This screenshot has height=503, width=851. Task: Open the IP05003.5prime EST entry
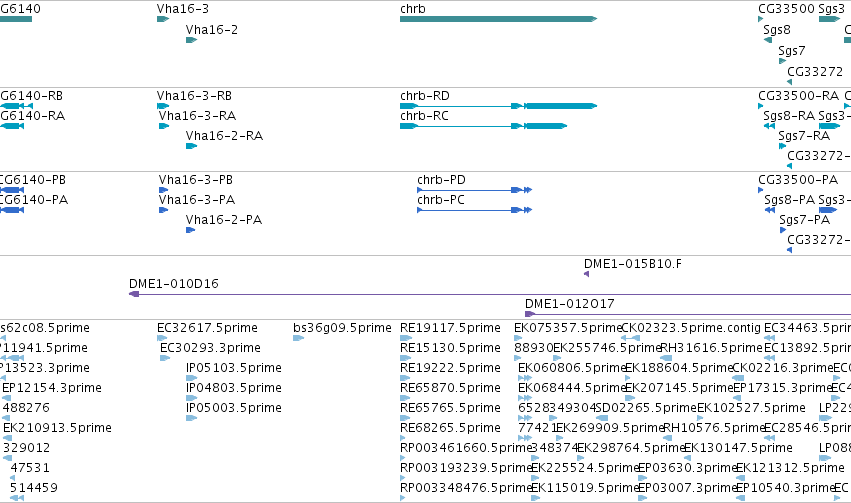[233, 409]
